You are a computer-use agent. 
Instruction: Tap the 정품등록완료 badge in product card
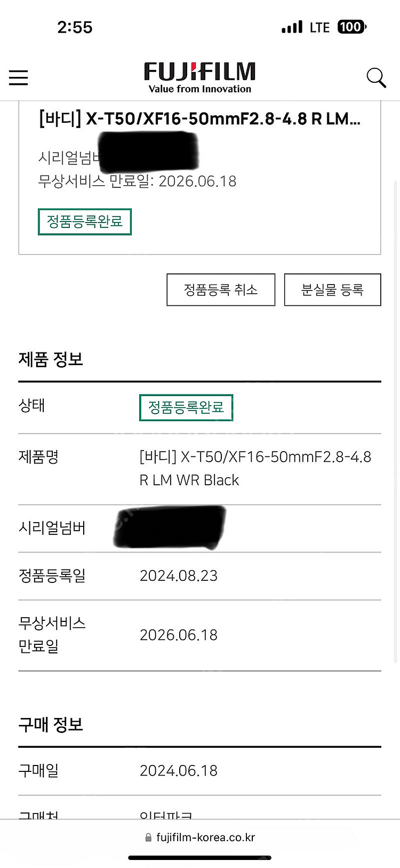click(85, 222)
